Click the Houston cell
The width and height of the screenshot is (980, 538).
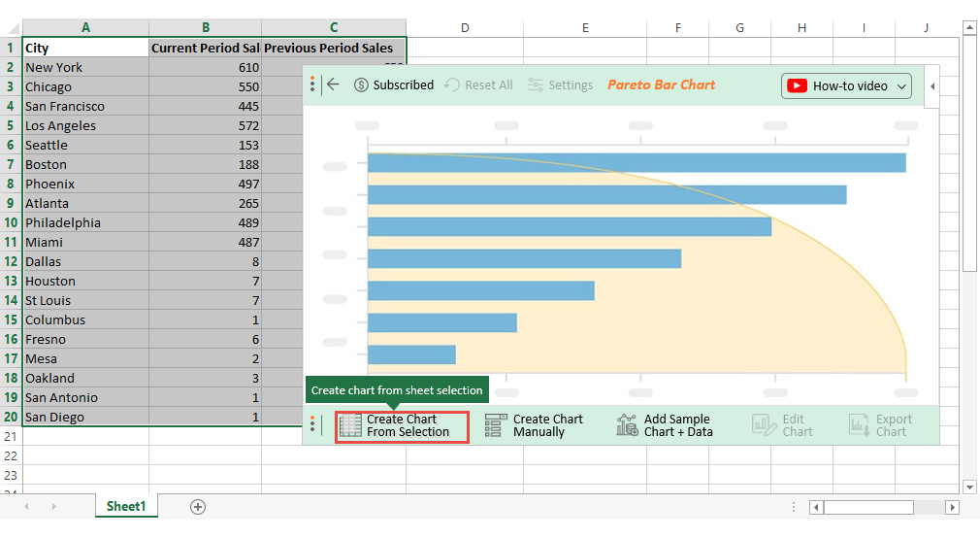click(x=85, y=281)
